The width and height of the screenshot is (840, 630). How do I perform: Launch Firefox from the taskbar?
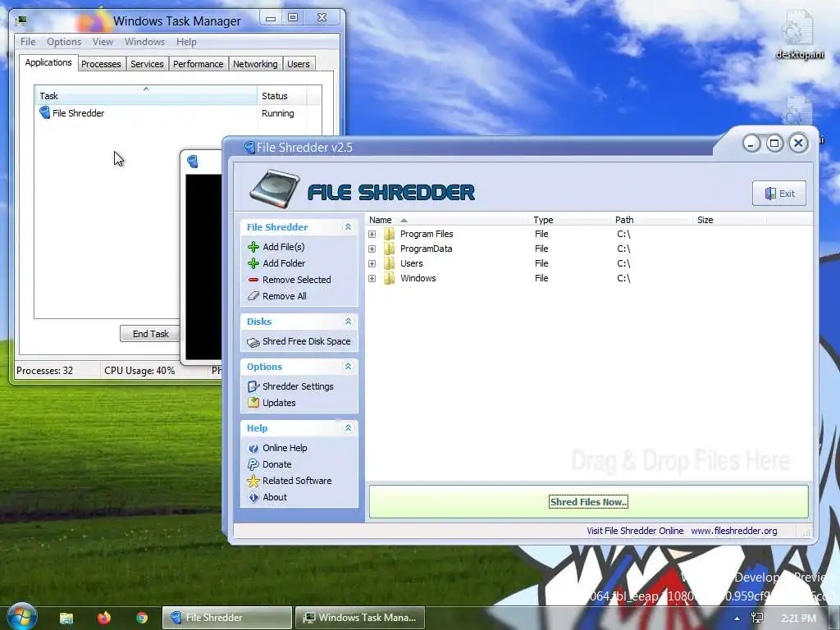click(104, 618)
